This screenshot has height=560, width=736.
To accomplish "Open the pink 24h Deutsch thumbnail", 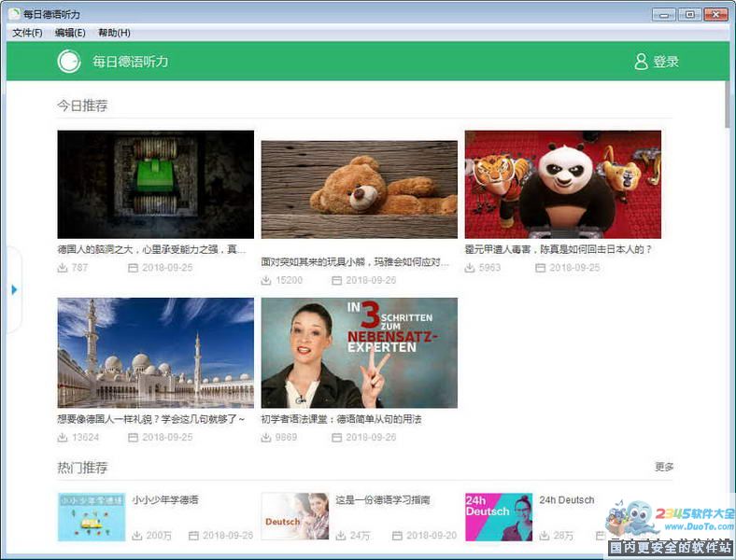I will pos(499,517).
